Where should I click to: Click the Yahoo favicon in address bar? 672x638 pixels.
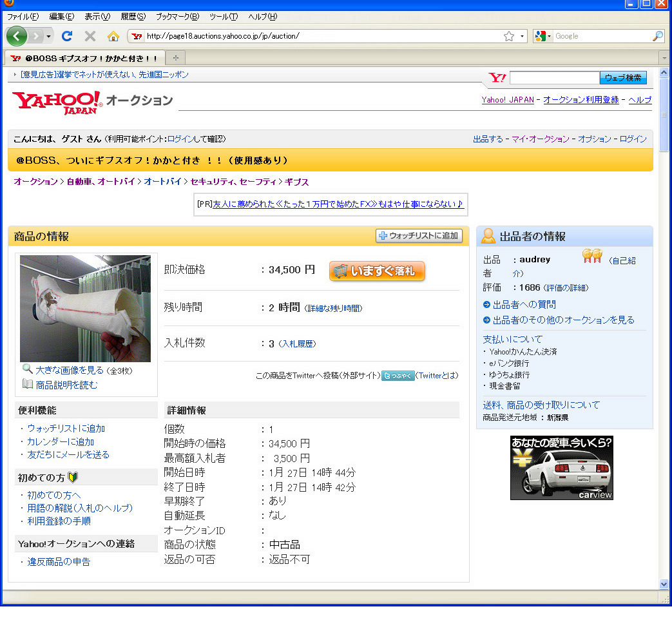[x=137, y=36]
